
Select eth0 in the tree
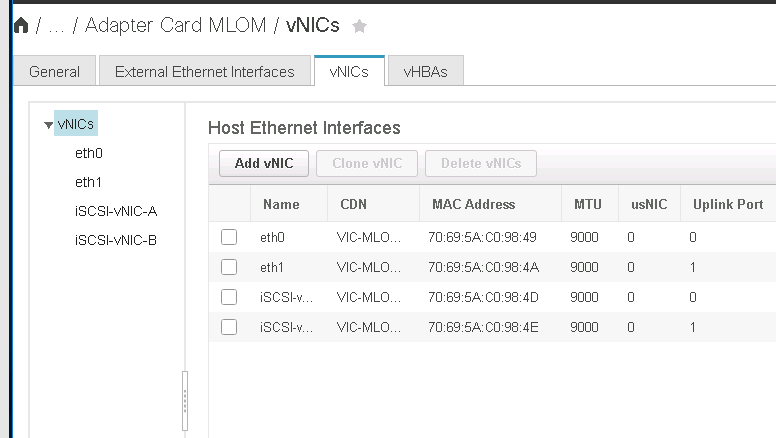pos(89,154)
